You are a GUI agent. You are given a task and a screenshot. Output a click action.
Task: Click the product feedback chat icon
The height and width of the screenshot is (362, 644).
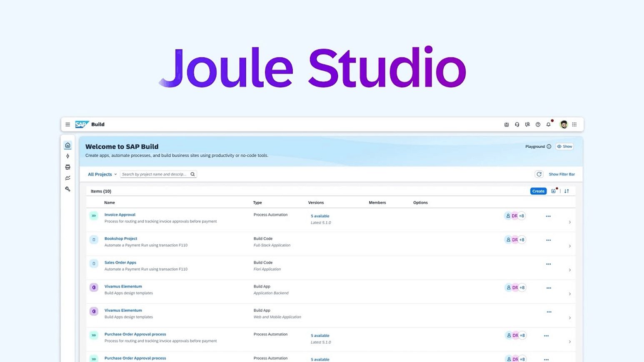tap(527, 124)
